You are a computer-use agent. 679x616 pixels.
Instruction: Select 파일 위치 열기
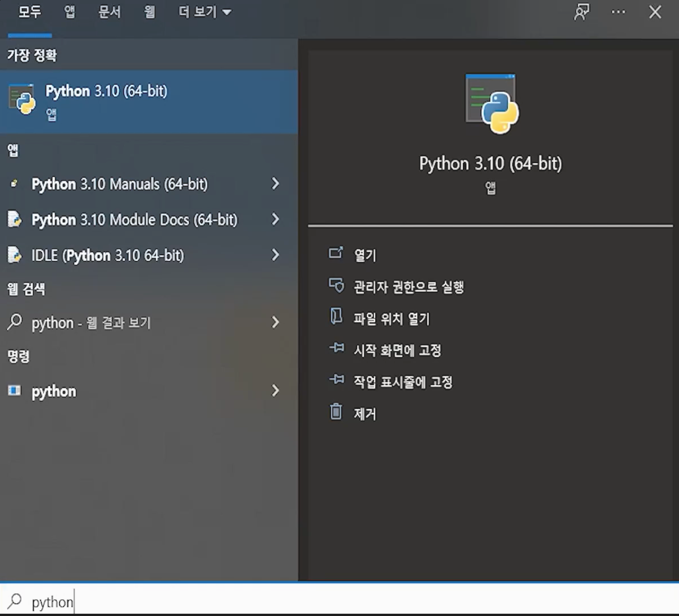tap(392, 319)
